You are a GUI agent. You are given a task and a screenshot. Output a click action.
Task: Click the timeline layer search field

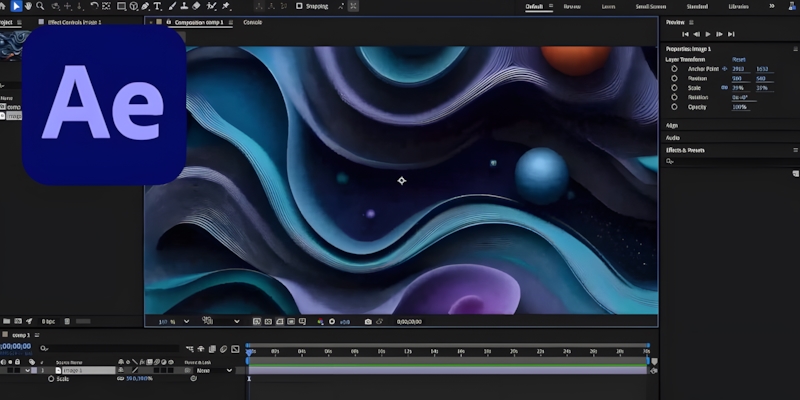pyautogui.click(x=109, y=349)
